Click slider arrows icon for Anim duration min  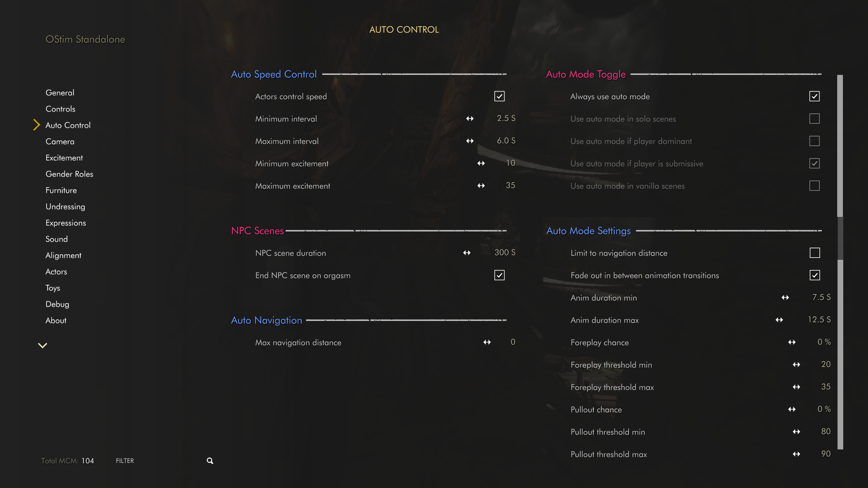point(785,298)
